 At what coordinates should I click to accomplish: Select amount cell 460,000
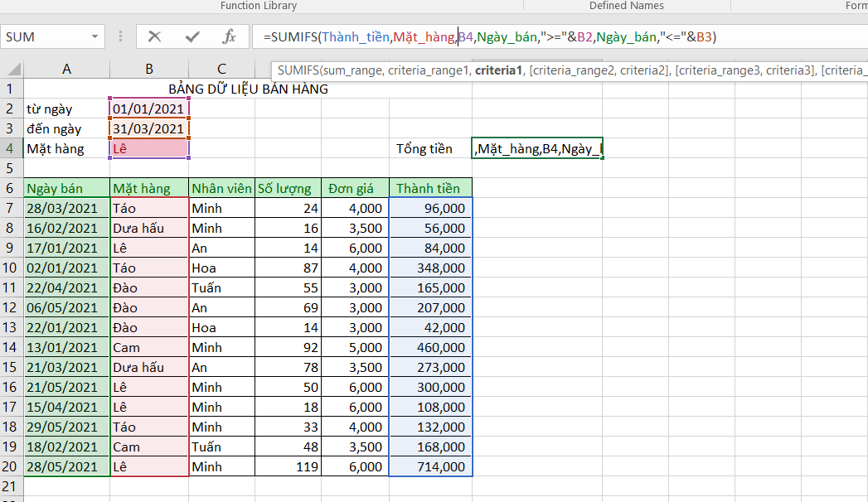coord(430,348)
